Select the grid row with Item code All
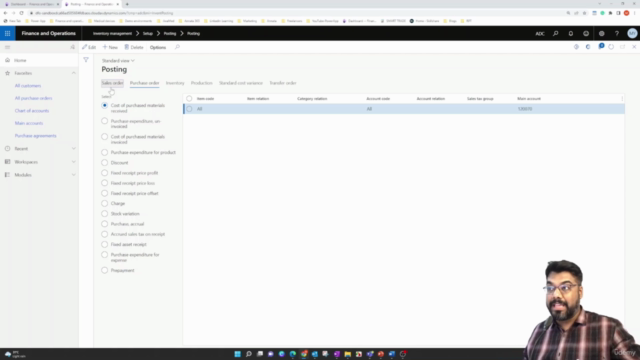The image size is (640, 360). tap(404, 109)
